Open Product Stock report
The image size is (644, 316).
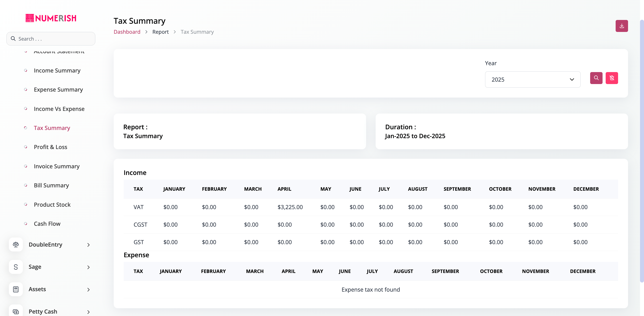52,205
